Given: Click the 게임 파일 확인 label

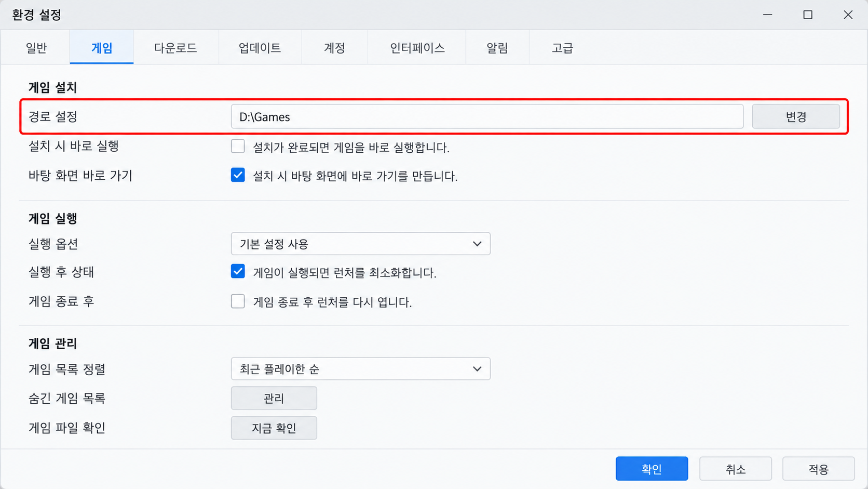Looking at the screenshot, I should [x=67, y=428].
